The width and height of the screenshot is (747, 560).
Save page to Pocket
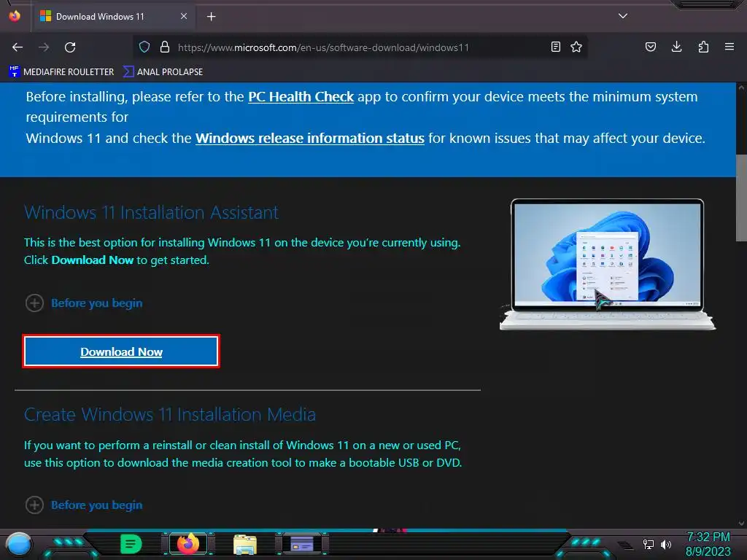650,47
